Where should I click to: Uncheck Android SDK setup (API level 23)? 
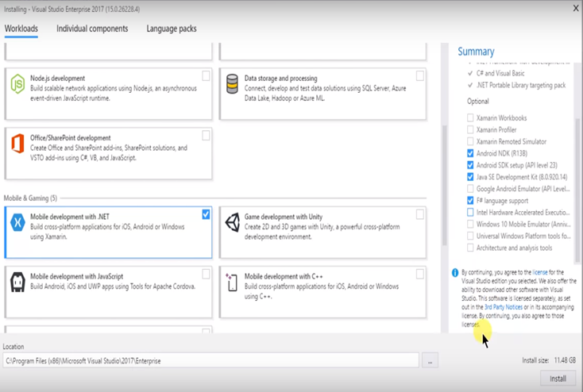[x=470, y=165]
